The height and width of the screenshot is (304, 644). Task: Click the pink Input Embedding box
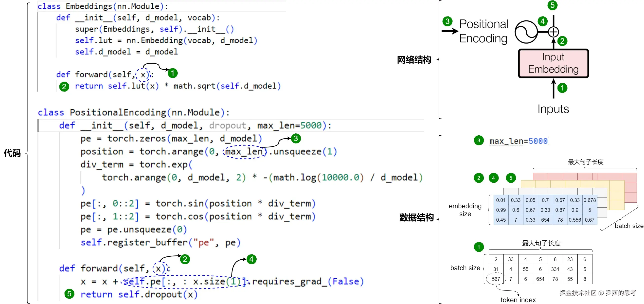click(x=553, y=63)
